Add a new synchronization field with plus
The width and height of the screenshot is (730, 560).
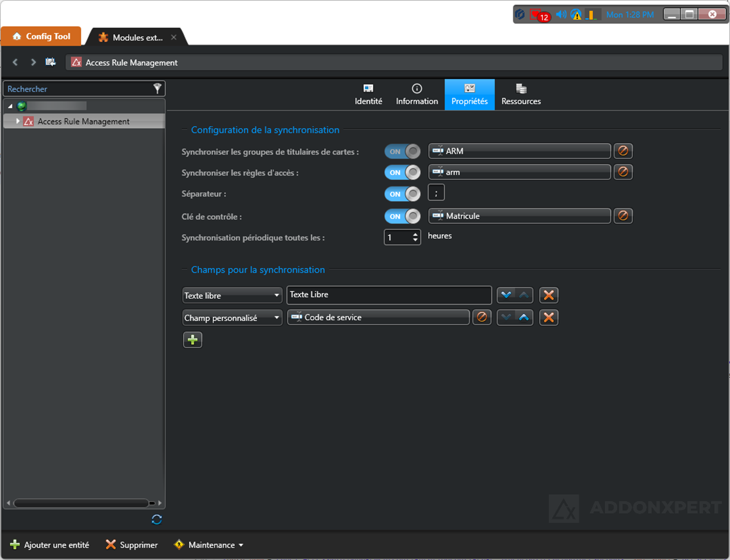coord(192,340)
